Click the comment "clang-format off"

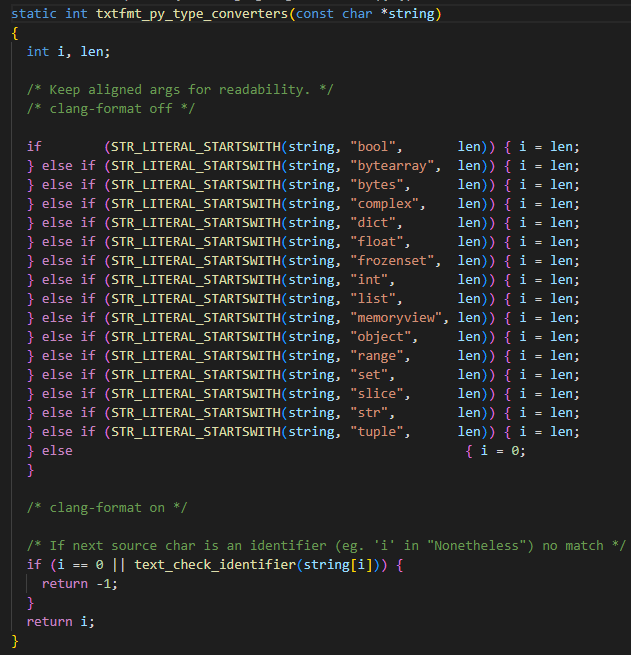click(x=111, y=109)
